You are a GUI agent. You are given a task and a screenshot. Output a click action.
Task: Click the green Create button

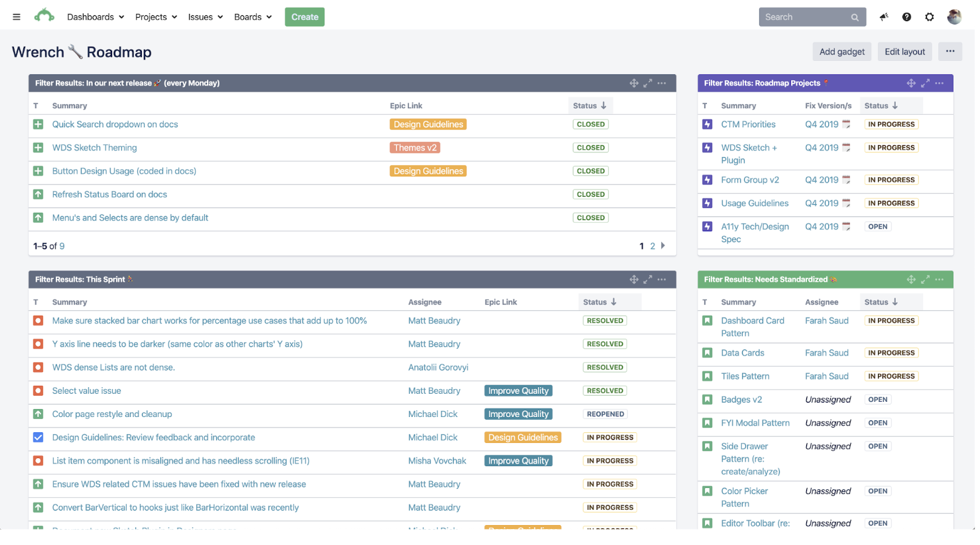304,17
